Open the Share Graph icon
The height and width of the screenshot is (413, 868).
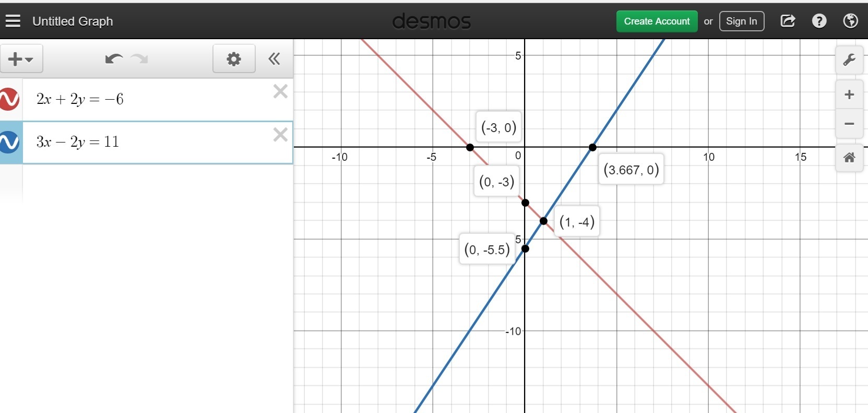(788, 21)
